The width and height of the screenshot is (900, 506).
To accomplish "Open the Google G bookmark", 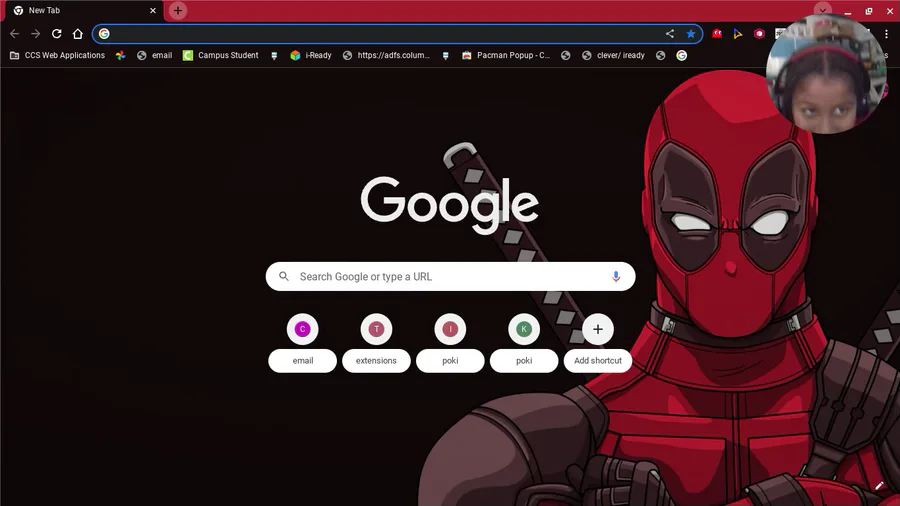I will click(681, 55).
